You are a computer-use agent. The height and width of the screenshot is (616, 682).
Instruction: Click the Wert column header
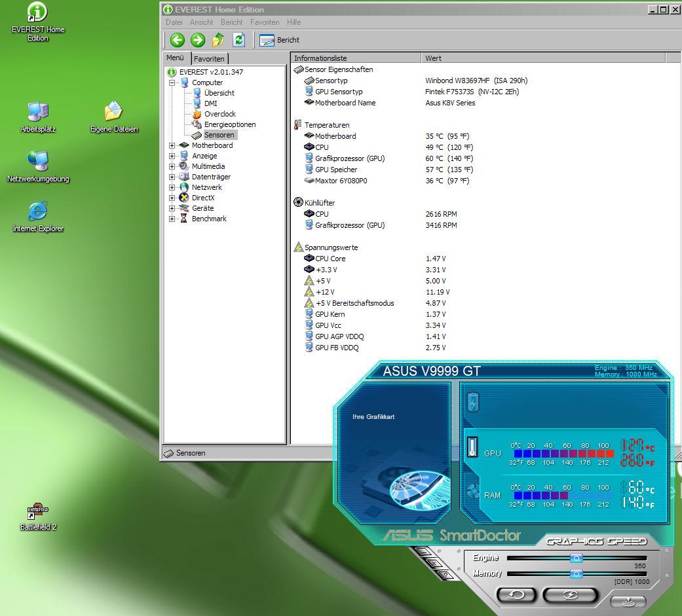point(543,58)
